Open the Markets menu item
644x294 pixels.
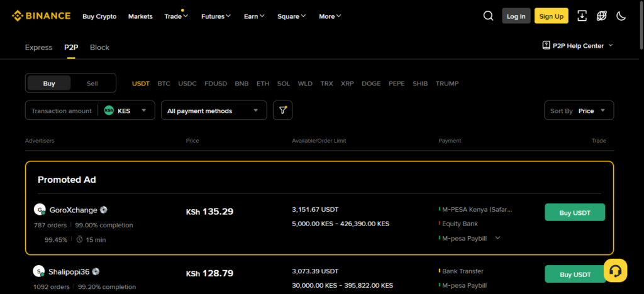click(x=140, y=16)
